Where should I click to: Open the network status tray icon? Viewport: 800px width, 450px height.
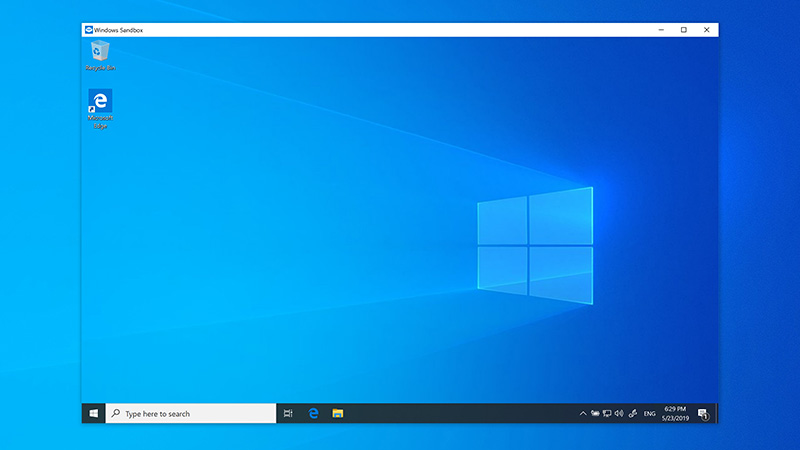click(607, 413)
